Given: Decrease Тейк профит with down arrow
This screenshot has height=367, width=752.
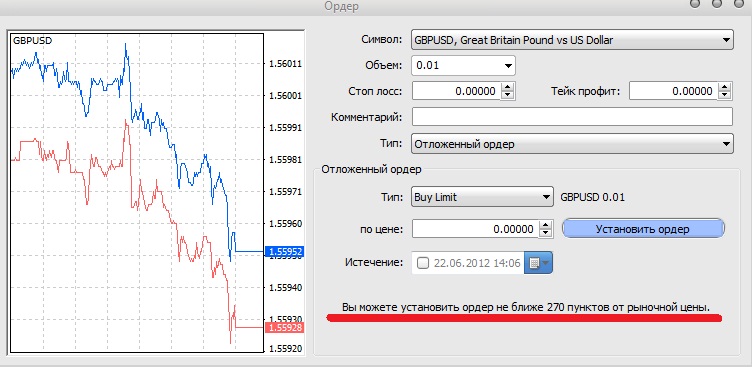Looking at the screenshot, I should tap(725, 95).
